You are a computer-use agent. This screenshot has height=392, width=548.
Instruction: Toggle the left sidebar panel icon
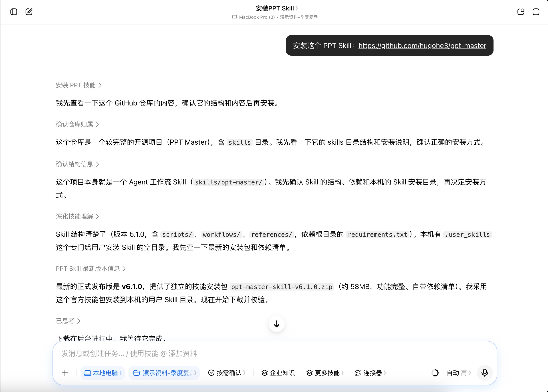[x=14, y=12]
